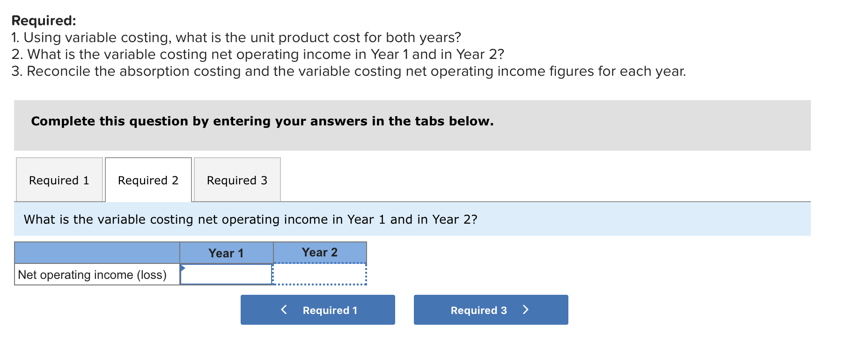
Task: Click the right chevron on Required 3 button
Action: [x=525, y=310]
